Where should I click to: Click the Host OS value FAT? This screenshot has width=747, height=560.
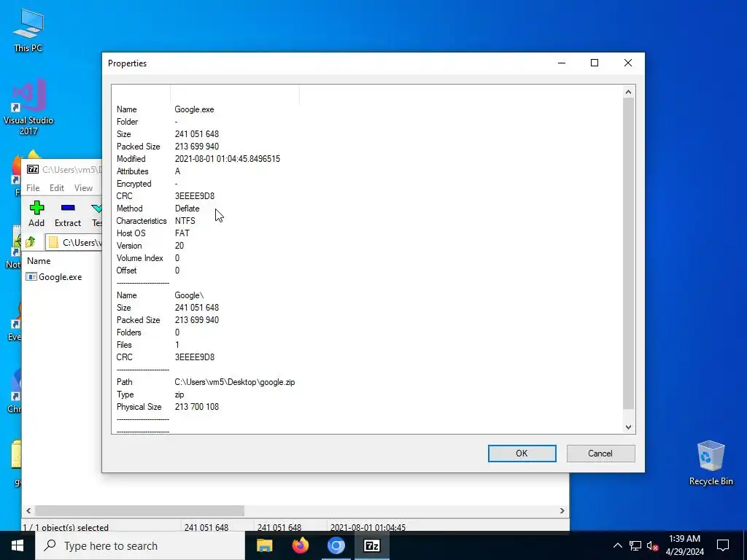pyautogui.click(x=182, y=233)
